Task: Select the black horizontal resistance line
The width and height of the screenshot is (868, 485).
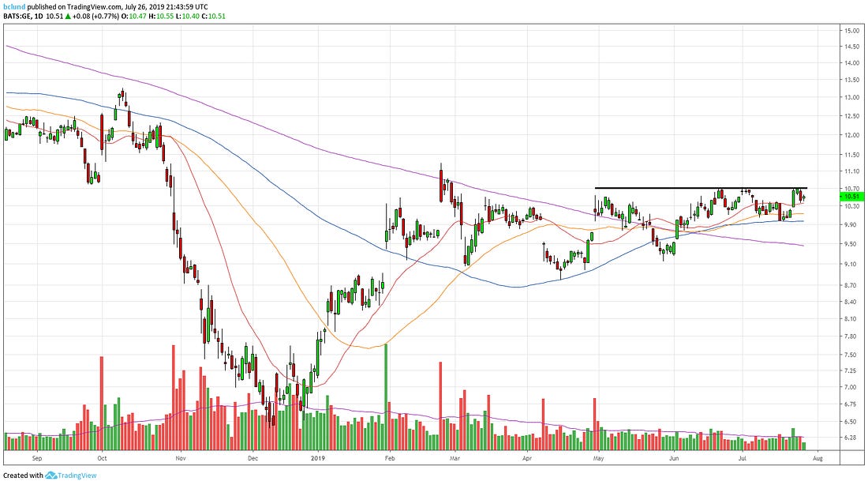Action: (x=701, y=188)
